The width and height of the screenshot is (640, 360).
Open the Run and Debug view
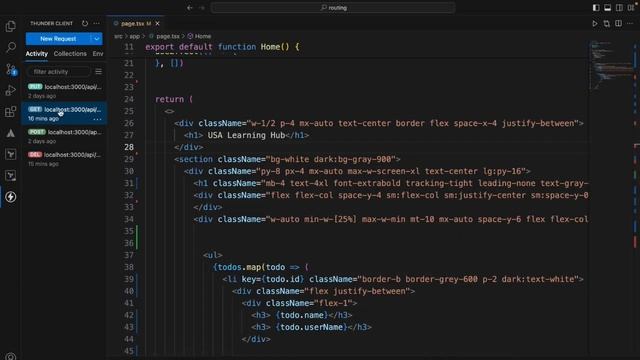11,90
